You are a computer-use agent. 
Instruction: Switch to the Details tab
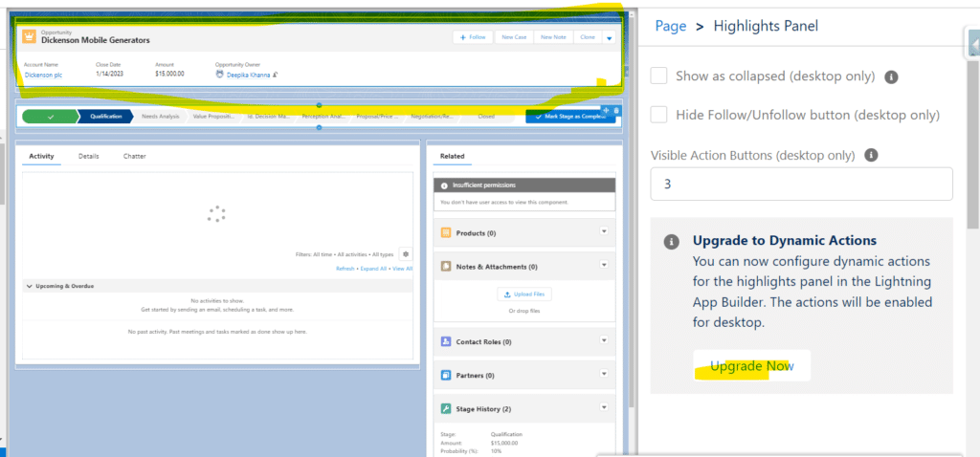(89, 155)
